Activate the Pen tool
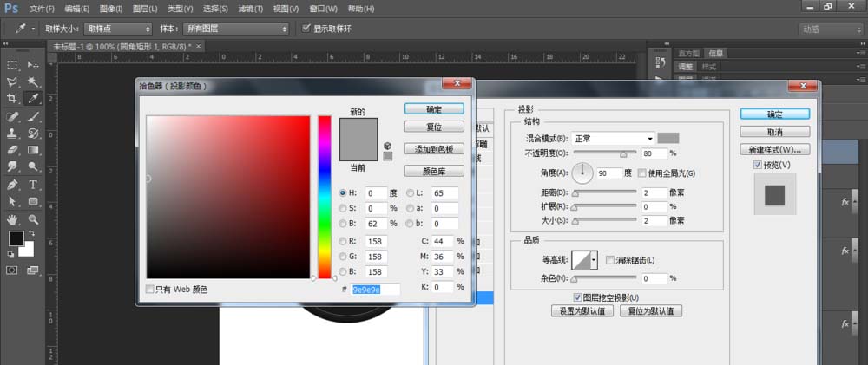Screen dimensions: 868x365 (x=14, y=184)
